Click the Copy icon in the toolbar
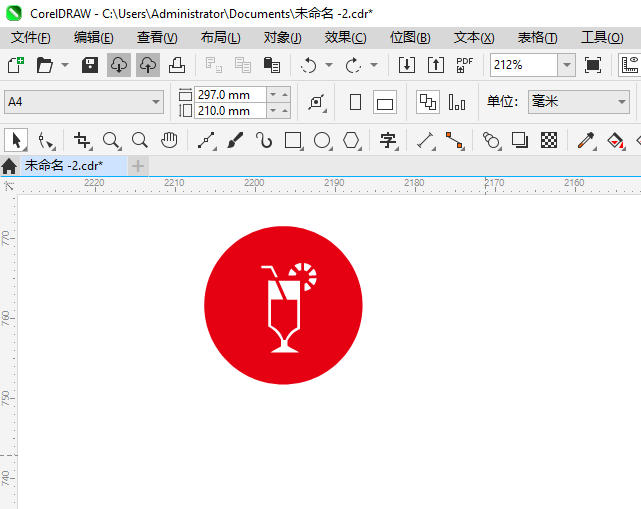Screen dimensions: 641x509 (x=243, y=65)
